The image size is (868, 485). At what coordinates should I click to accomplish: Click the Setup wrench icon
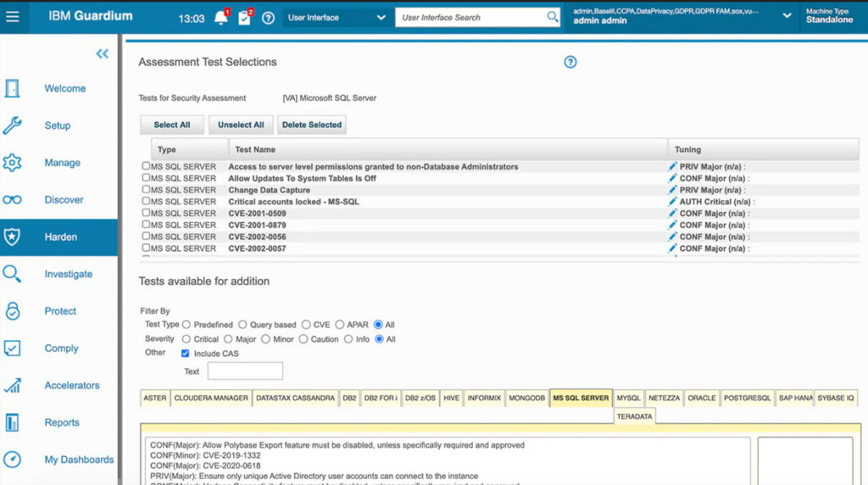12,125
